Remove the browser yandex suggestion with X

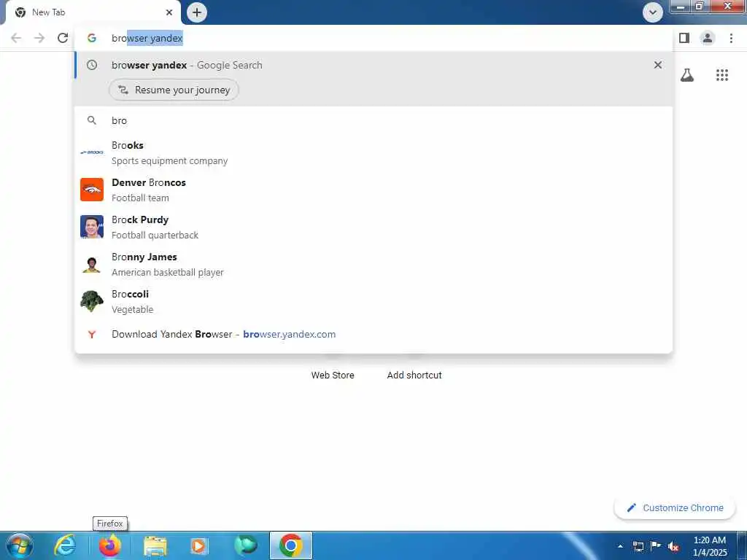coord(658,65)
